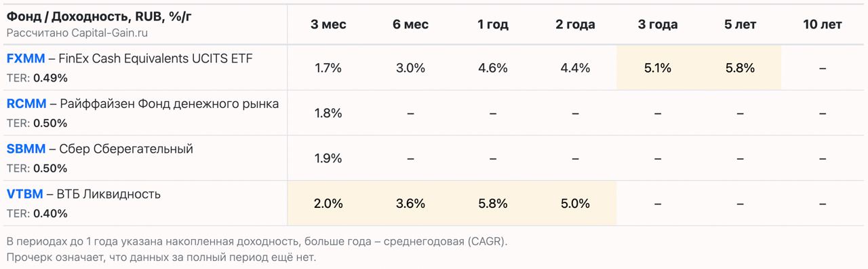The height and width of the screenshot is (269, 868).
Task: Select the 1 год column header
Action: click(493, 24)
